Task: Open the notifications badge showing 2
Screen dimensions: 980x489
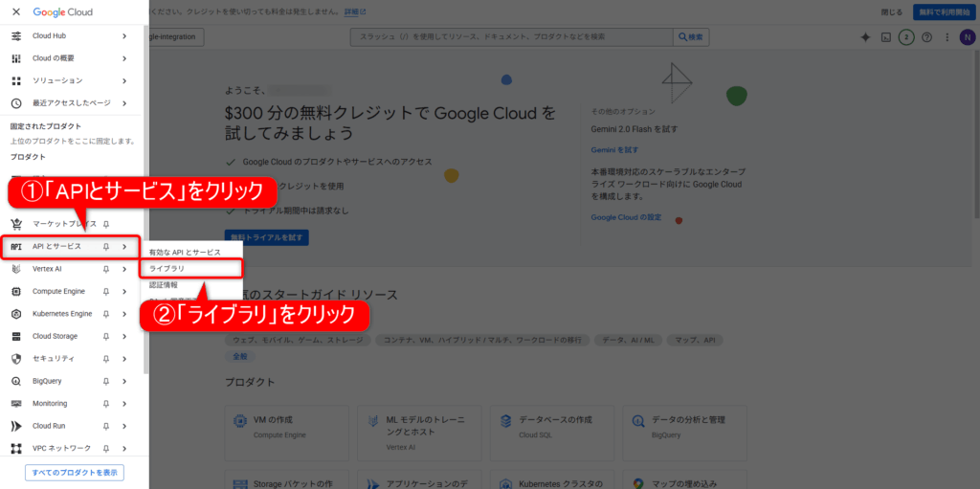Action: [x=906, y=37]
